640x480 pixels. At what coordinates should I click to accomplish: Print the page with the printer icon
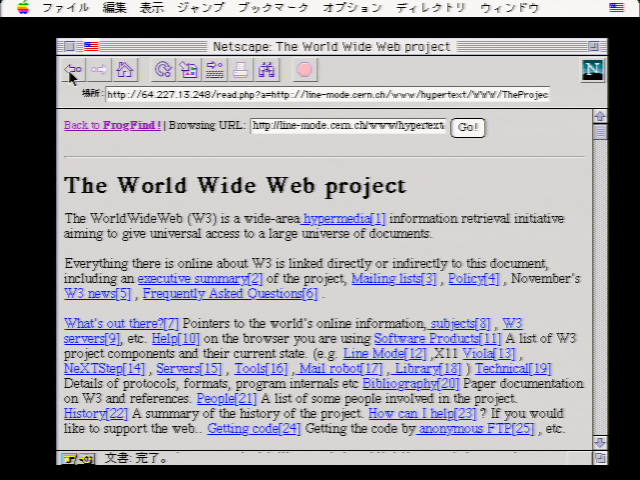click(x=240, y=70)
